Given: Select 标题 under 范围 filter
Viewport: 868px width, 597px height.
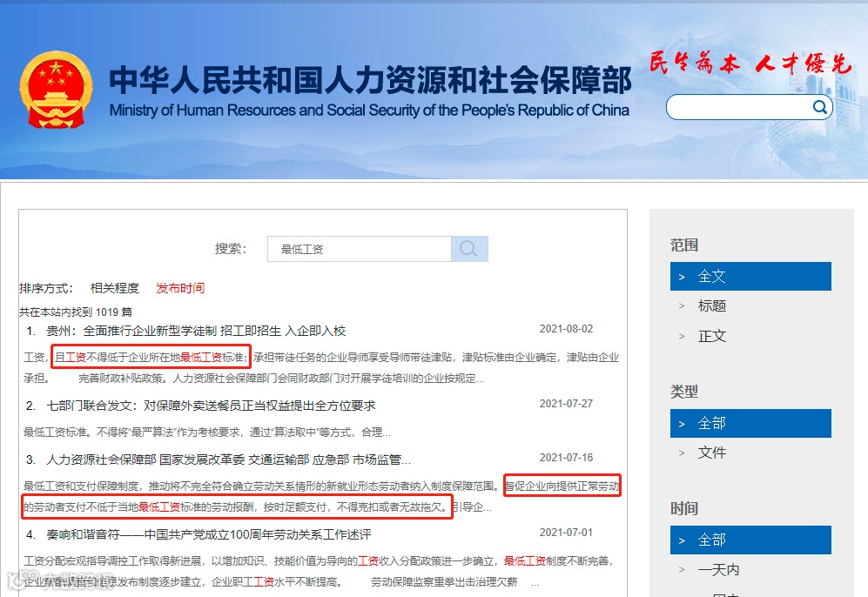Looking at the screenshot, I should [x=712, y=306].
